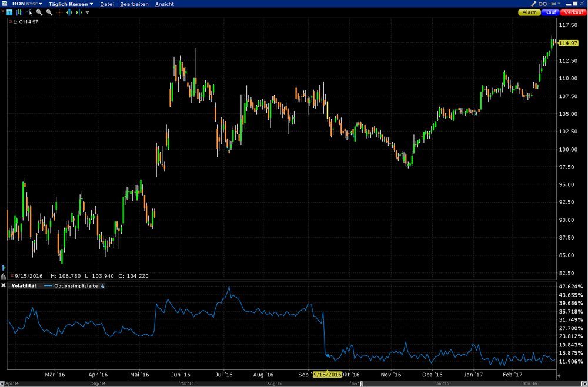Toggle the volume bars icon

[x=4, y=277]
